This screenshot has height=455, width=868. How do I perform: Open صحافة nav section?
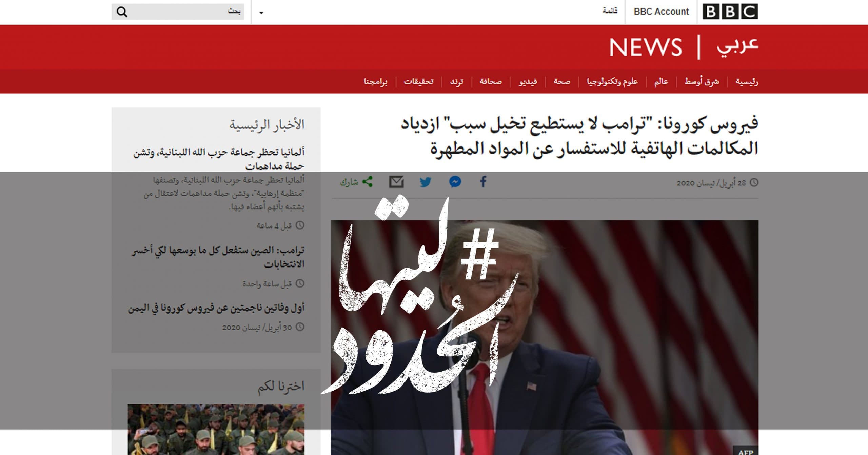pyautogui.click(x=491, y=82)
